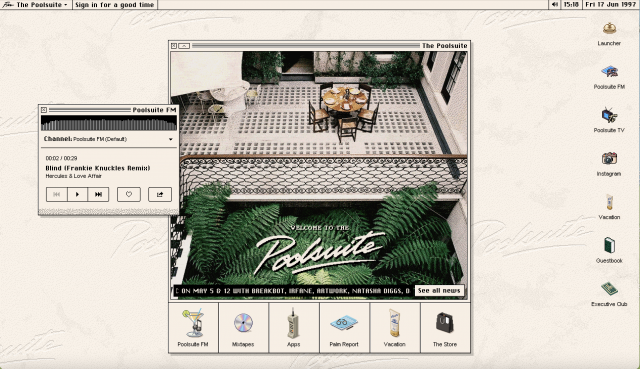Open the Launcher bell icon
The image size is (640, 369).
point(609,29)
